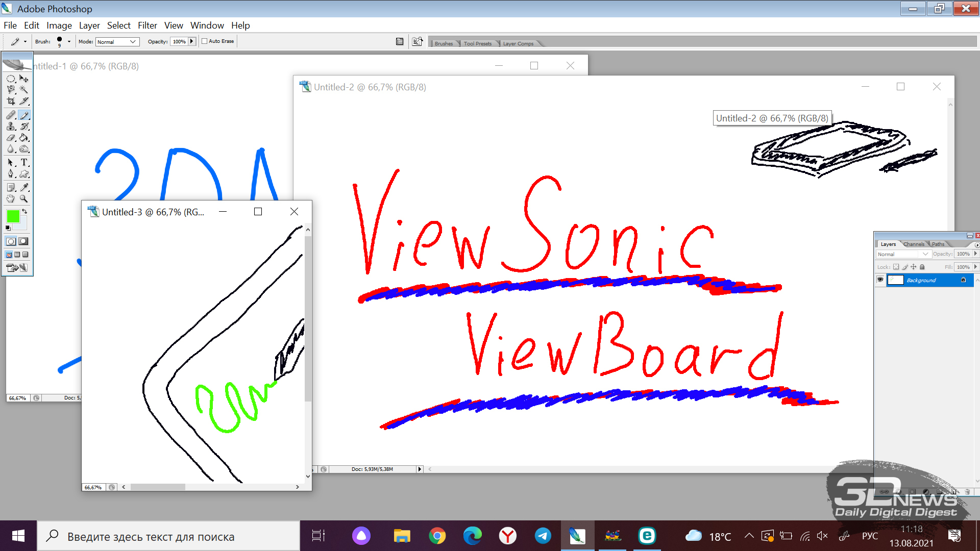The height and width of the screenshot is (551, 980).
Task: Open the Image menu
Action: pos(59,26)
